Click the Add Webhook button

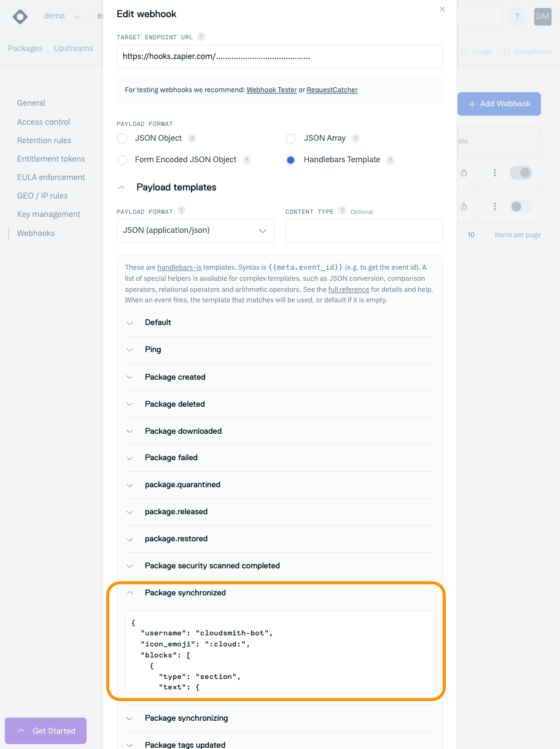[499, 104]
